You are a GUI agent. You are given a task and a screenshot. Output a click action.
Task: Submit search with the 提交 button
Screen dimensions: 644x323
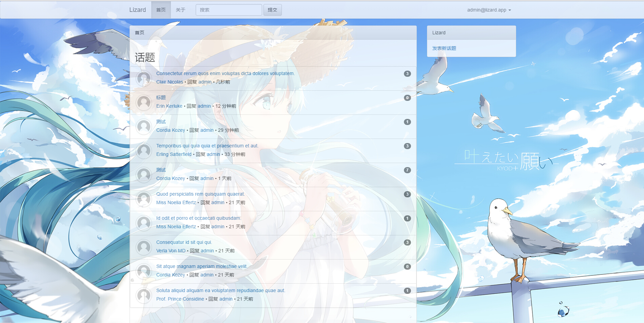tap(272, 10)
